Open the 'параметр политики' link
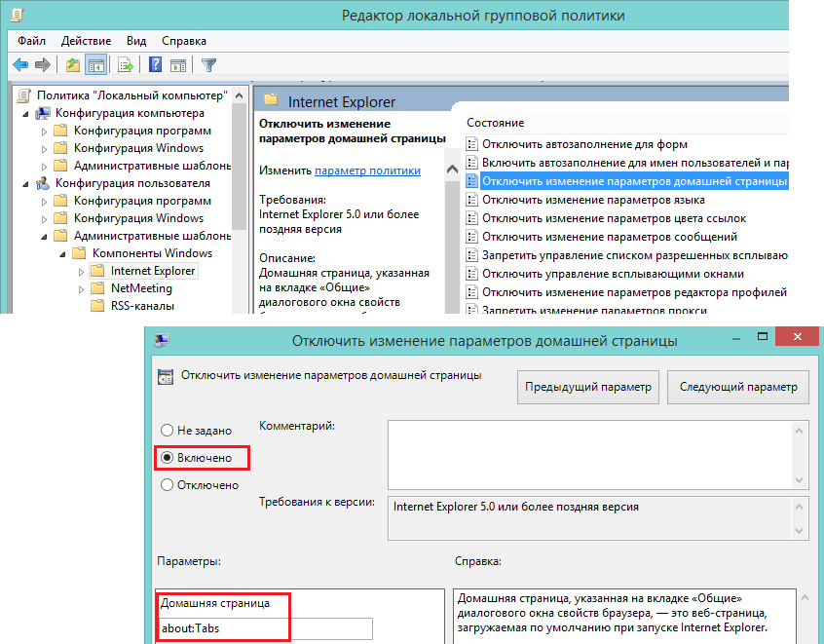The width and height of the screenshot is (824, 644). 367,170
